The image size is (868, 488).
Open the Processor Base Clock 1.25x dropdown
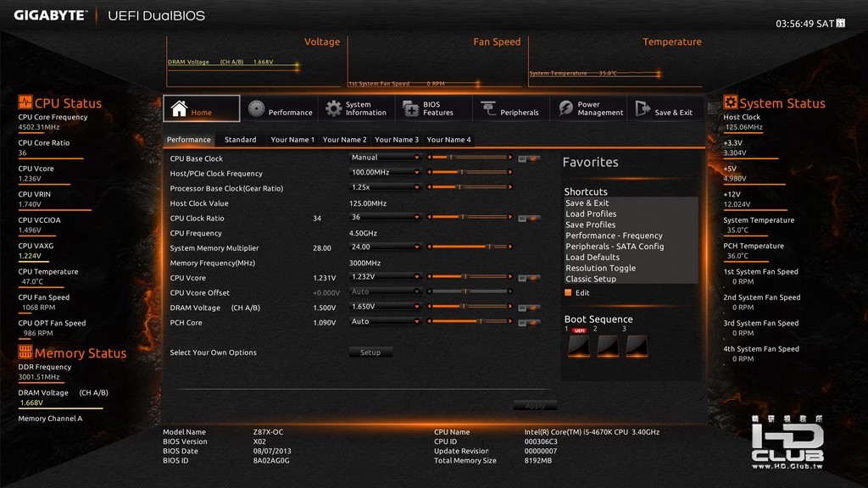tap(385, 187)
